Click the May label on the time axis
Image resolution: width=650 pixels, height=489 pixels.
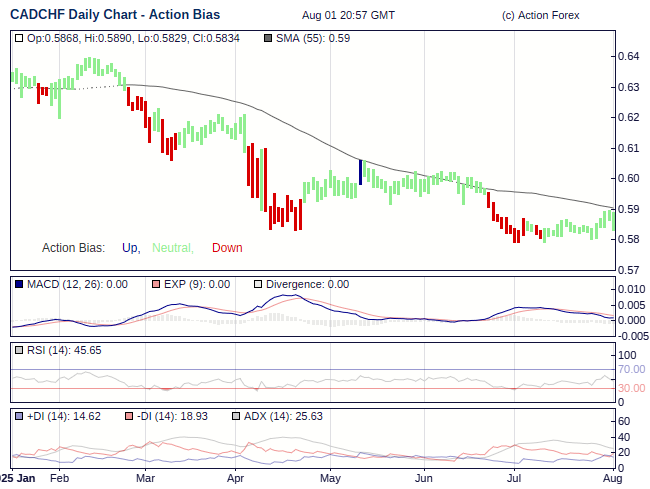pyautogui.click(x=330, y=479)
